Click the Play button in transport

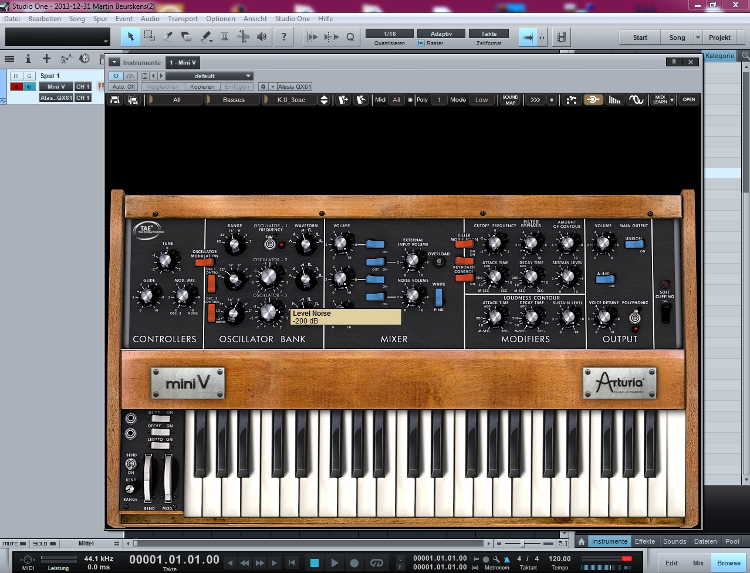335,563
